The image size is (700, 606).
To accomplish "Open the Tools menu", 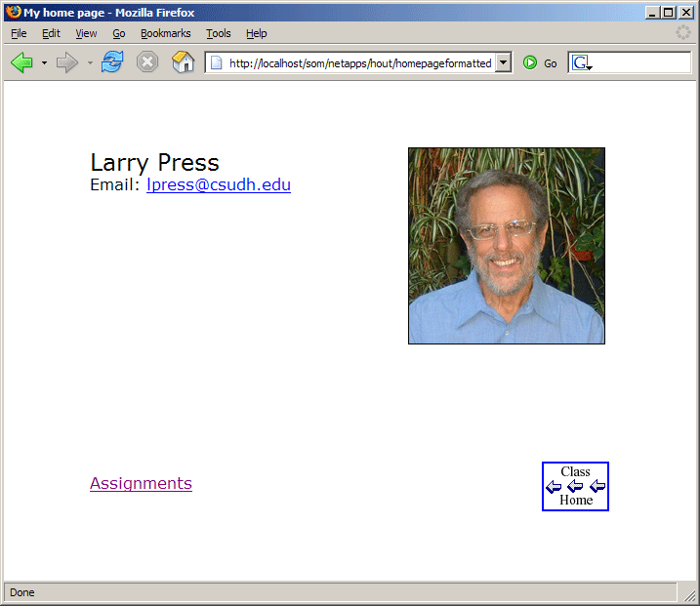I will pyautogui.click(x=219, y=33).
